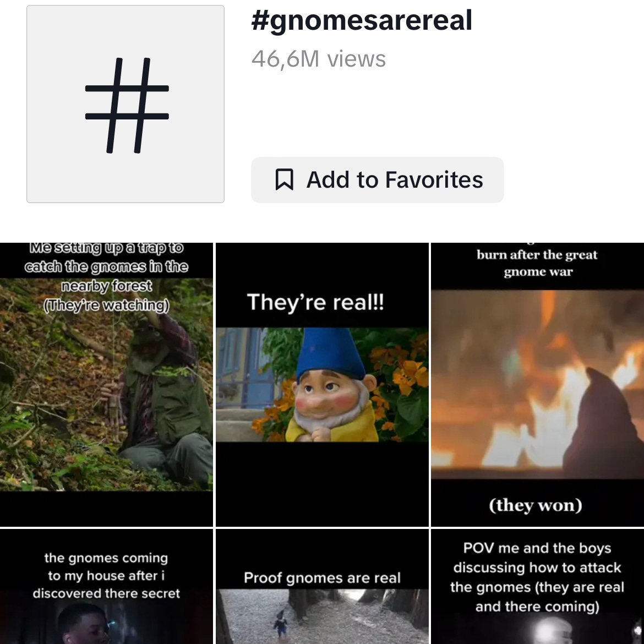Click the "They're real!!" caption text

(x=315, y=302)
